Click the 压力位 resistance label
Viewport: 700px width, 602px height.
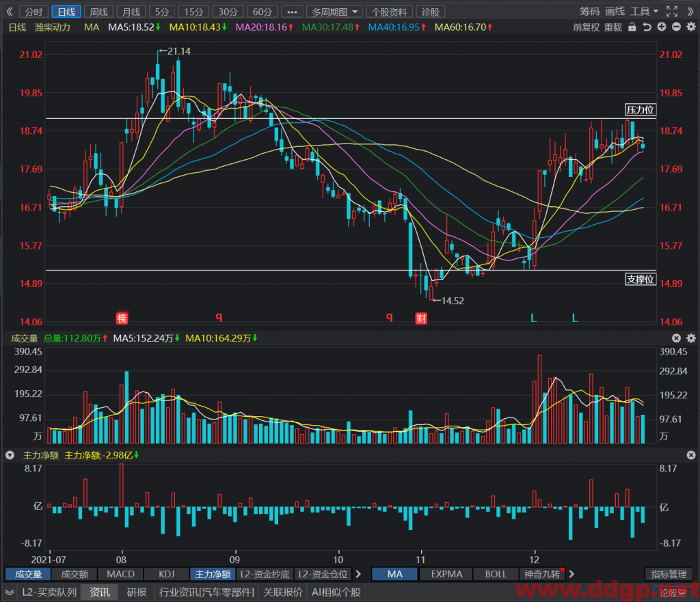pyautogui.click(x=640, y=110)
